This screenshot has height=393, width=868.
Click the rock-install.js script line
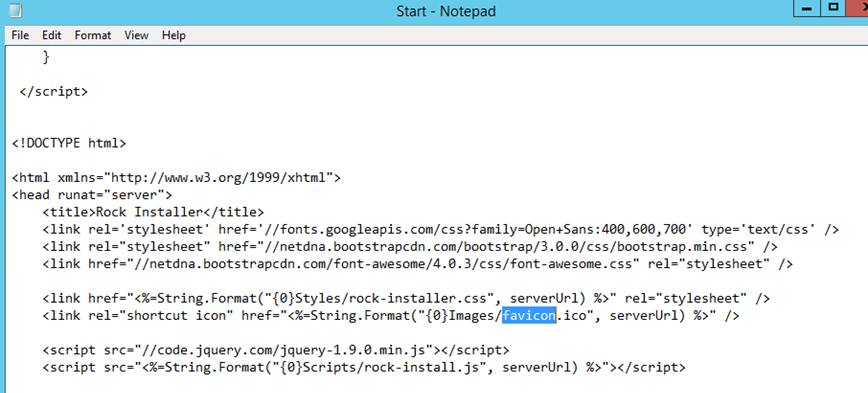364,368
